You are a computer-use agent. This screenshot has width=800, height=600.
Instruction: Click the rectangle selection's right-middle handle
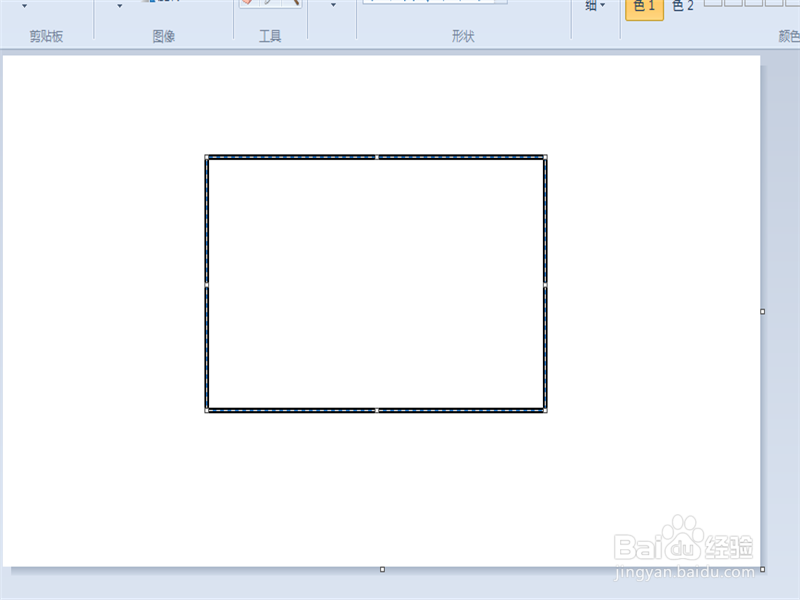pyautogui.click(x=545, y=285)
